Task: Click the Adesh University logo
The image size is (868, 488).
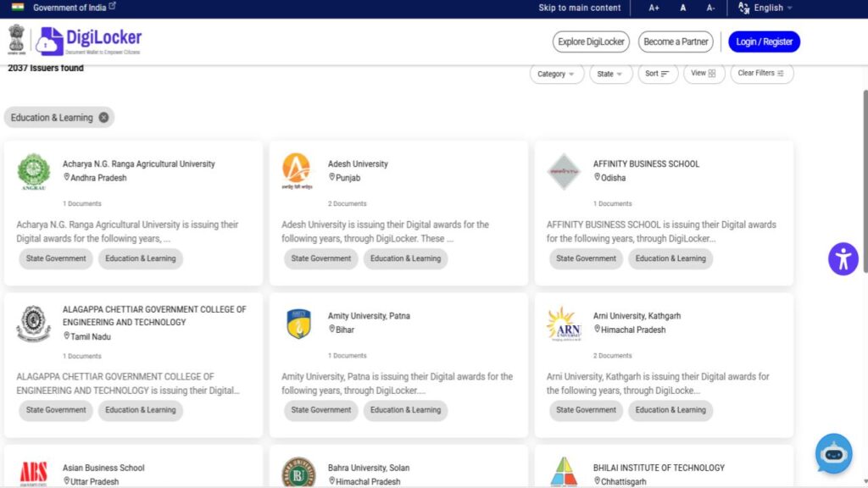Action: click(x=297, y=171)
